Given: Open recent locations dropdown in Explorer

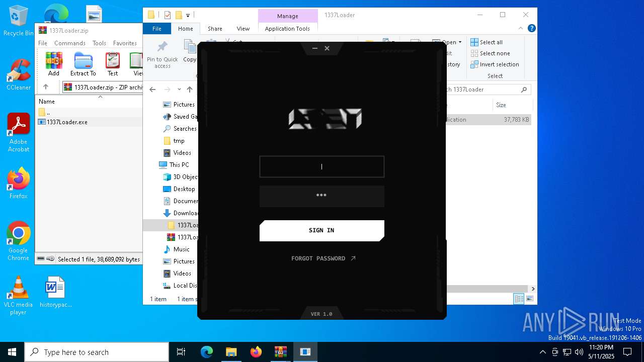Looking at the screenshot, I should coord(179,89).
